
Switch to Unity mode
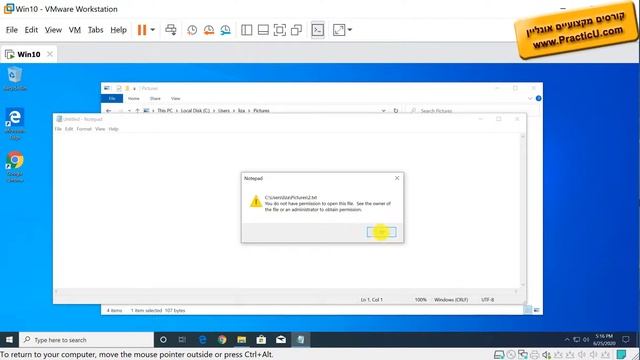(x=296, y=30)
